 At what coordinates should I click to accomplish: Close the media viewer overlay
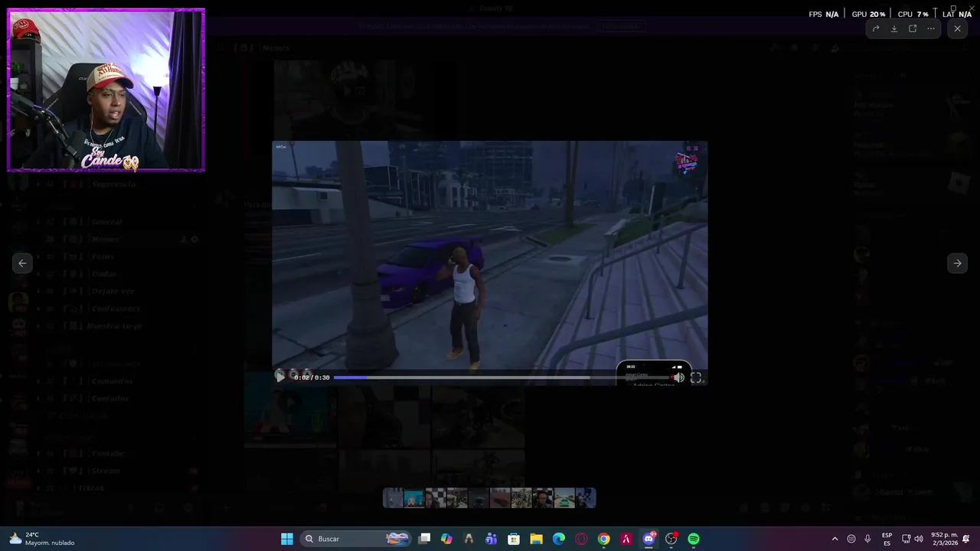957,28
